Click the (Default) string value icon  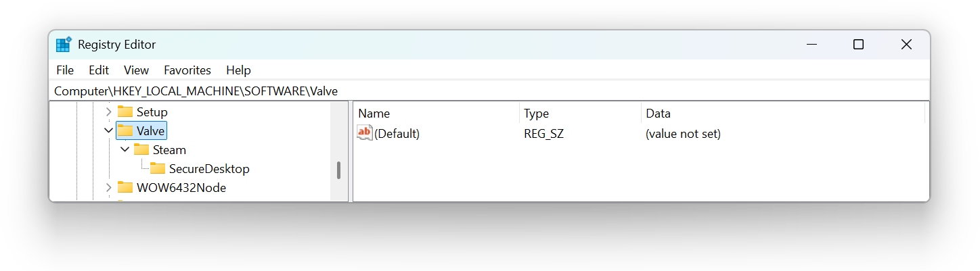coord(365,133)
